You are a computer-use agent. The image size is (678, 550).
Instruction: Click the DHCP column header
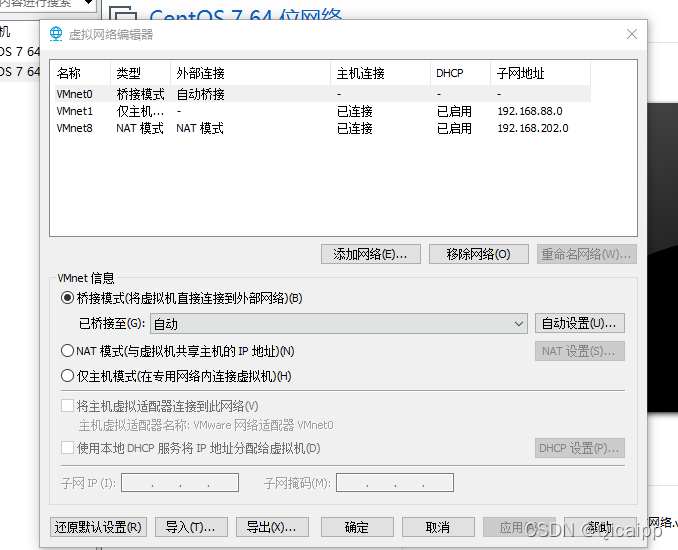[x=461, y=73]
